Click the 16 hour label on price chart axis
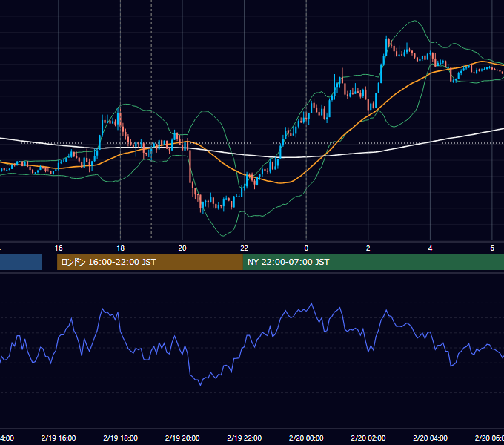The width and height of the screenshot is (504, 445). pyautogui.click(x=59, y=248)
